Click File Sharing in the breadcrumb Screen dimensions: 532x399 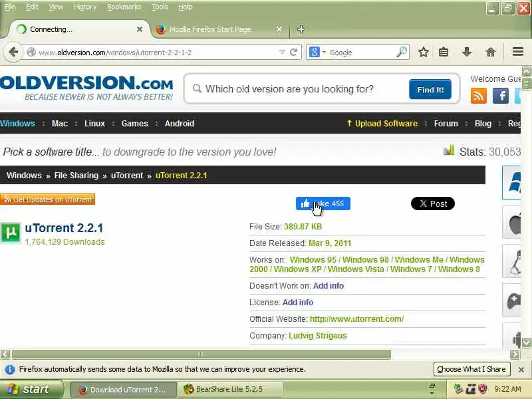click(76, 176)
